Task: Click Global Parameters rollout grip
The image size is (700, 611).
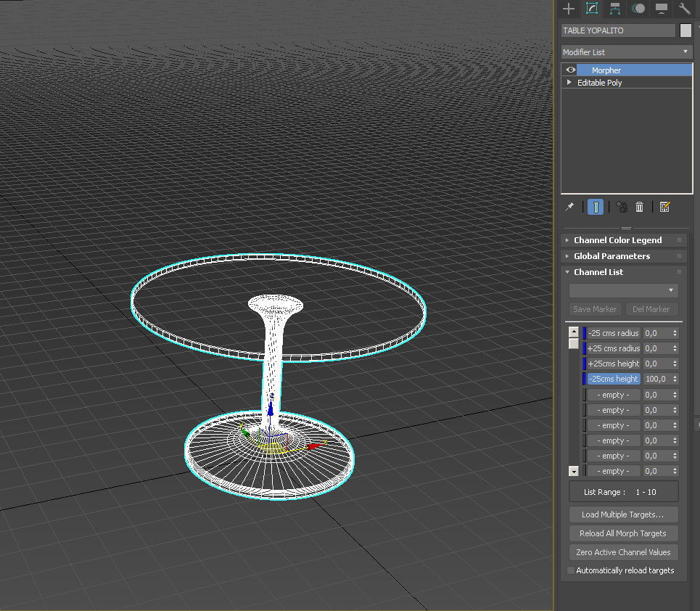Action: point(680,256)
